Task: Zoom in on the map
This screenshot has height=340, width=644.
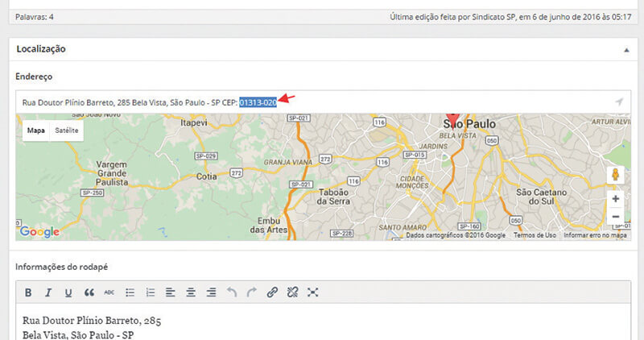Action: click(616, 198)
